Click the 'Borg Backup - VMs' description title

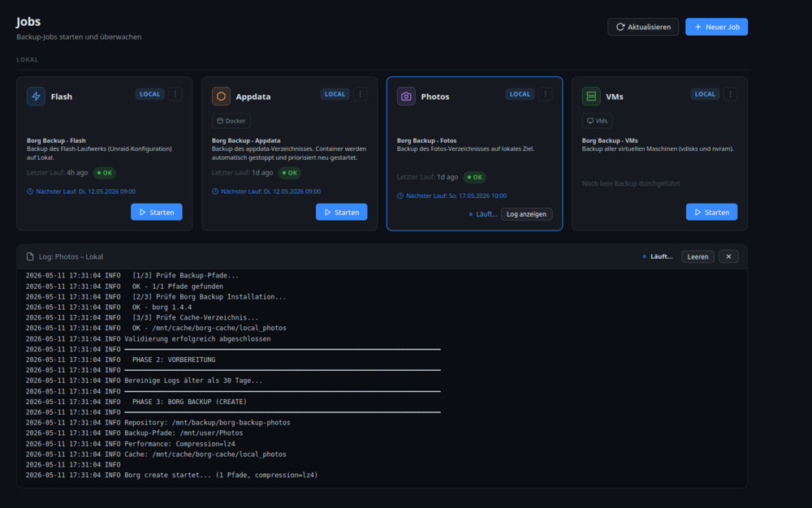point(610,140)
